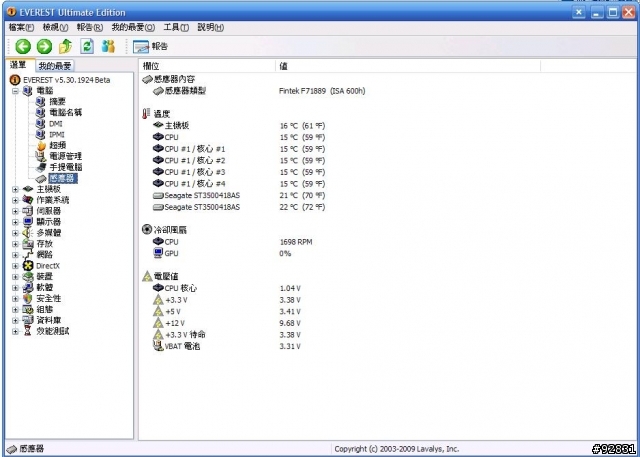Screen dimensions: 640x457
Task: Expand the 主機板 tree node
Action: tap(16, 189)
